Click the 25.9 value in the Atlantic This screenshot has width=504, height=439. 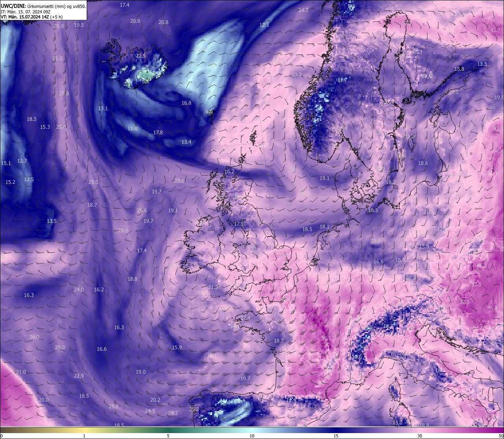coord(123,230)
